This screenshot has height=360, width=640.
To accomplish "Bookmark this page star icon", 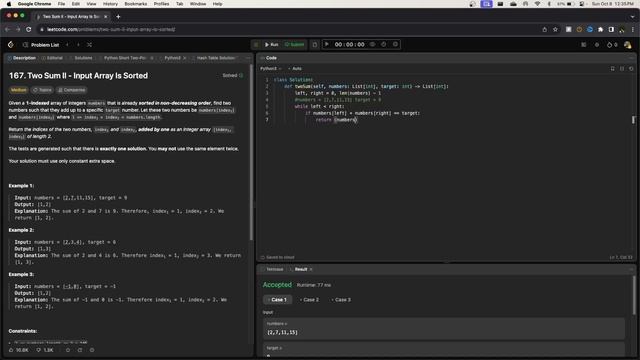I will pos(555,29).
